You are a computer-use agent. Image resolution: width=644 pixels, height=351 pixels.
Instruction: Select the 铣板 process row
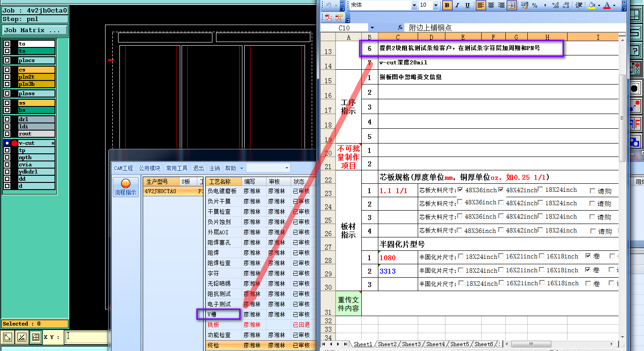click(260, 325)
